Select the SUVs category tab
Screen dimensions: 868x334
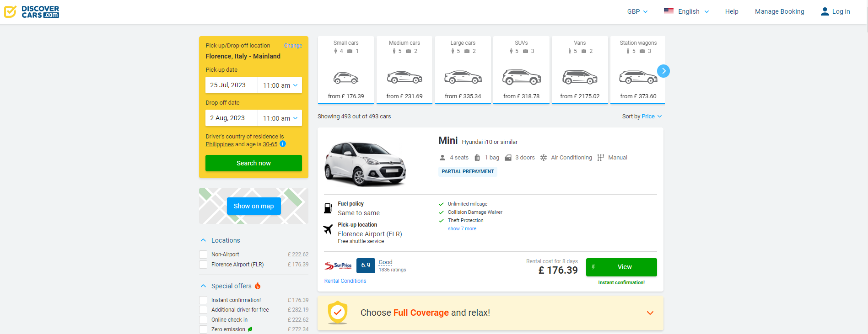click(522, 70)
